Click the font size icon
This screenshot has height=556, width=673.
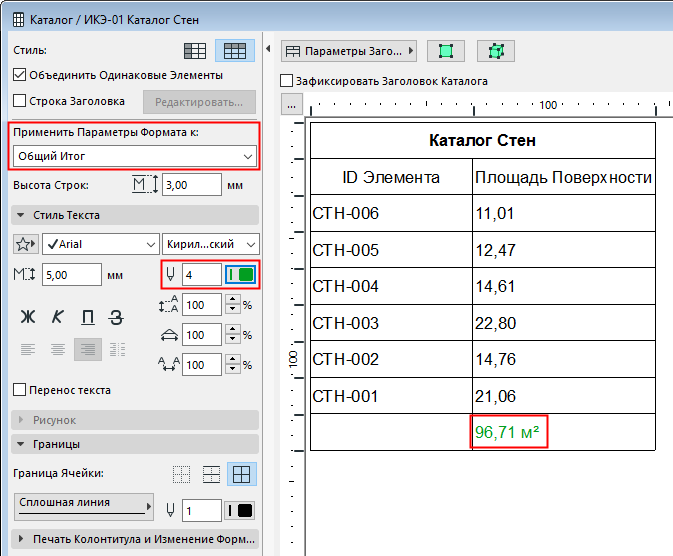(24, 275)
